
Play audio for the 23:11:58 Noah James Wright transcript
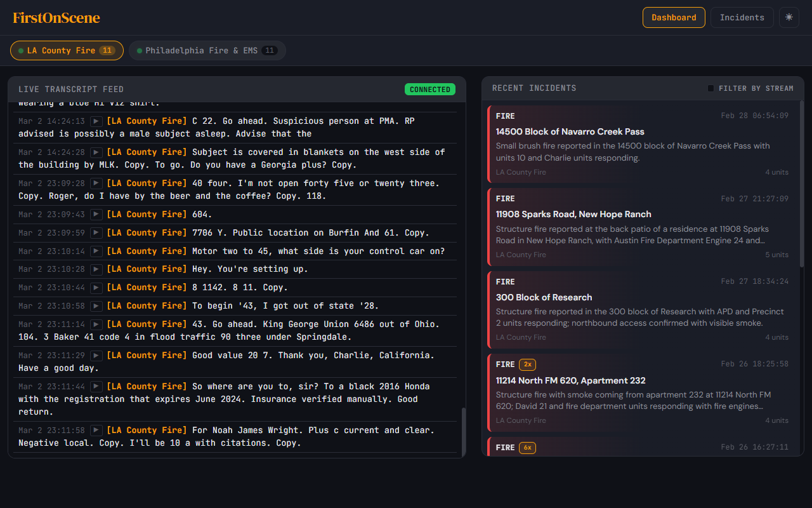point(96,431)
